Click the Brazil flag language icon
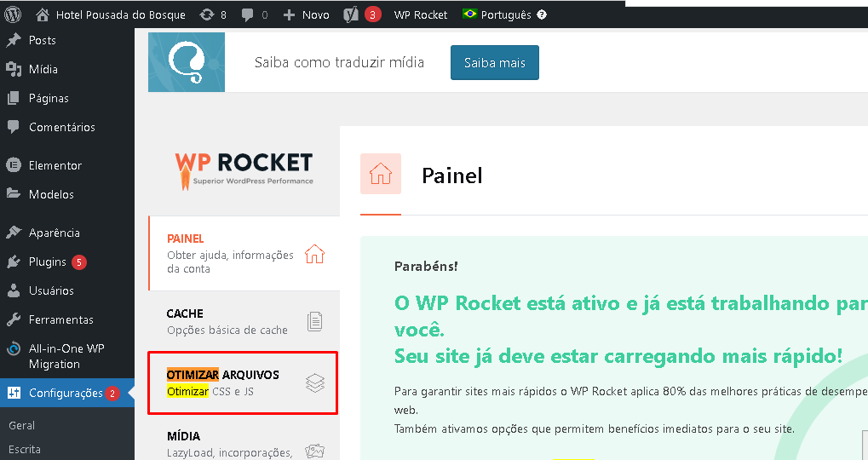 [x=470, y=14]
